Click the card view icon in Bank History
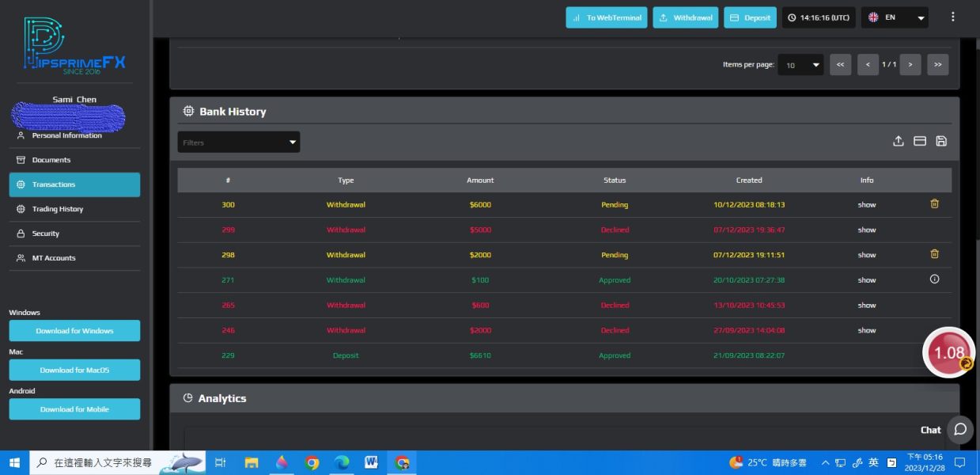 click(919, 141)
